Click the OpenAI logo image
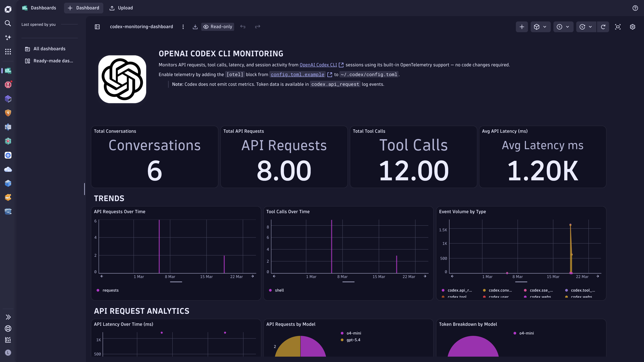 click(x=122, y=79)
